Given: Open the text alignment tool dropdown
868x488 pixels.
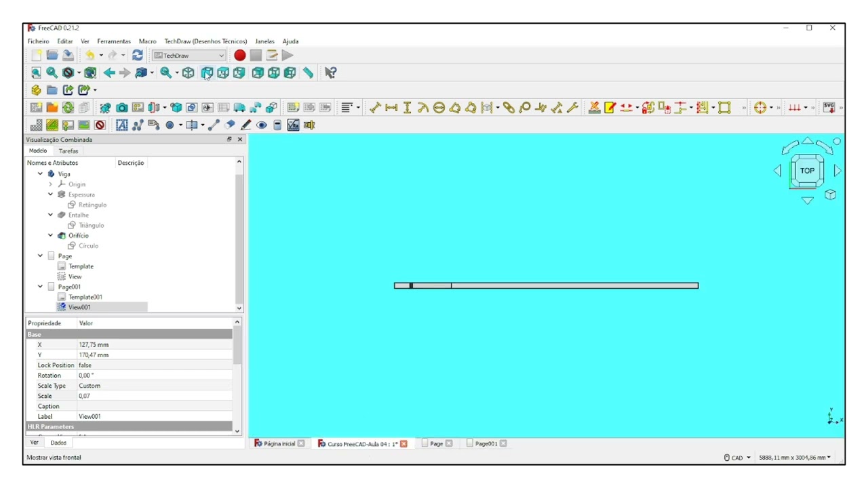Looking at the screenshot, I should coord(359,108).
